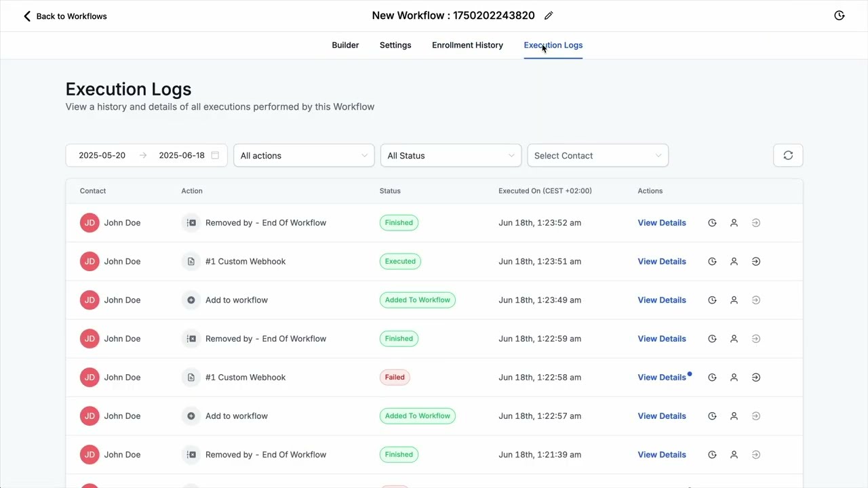This screenshot has width=868, height=488.
Task: Open the All Status filter dropdown
Action: (451, 155)
